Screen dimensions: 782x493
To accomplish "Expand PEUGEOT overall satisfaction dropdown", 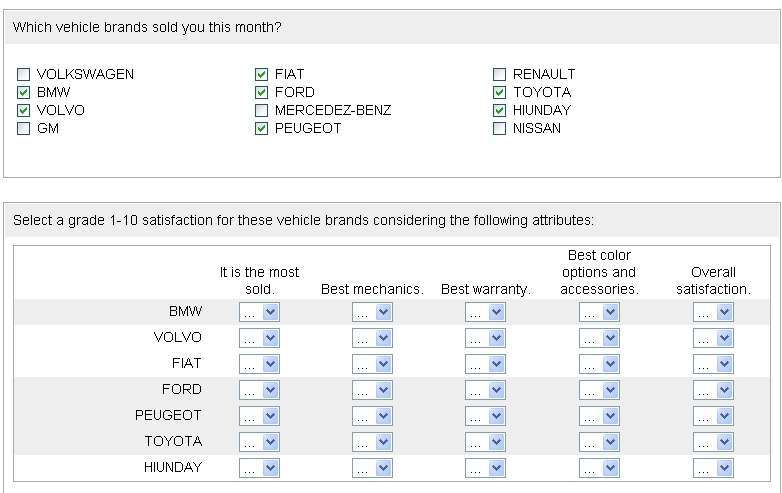I will pos(713,416).
